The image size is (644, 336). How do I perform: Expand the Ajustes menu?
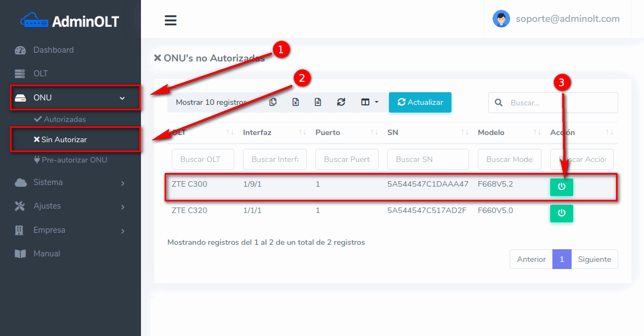(x=70, y=206)
